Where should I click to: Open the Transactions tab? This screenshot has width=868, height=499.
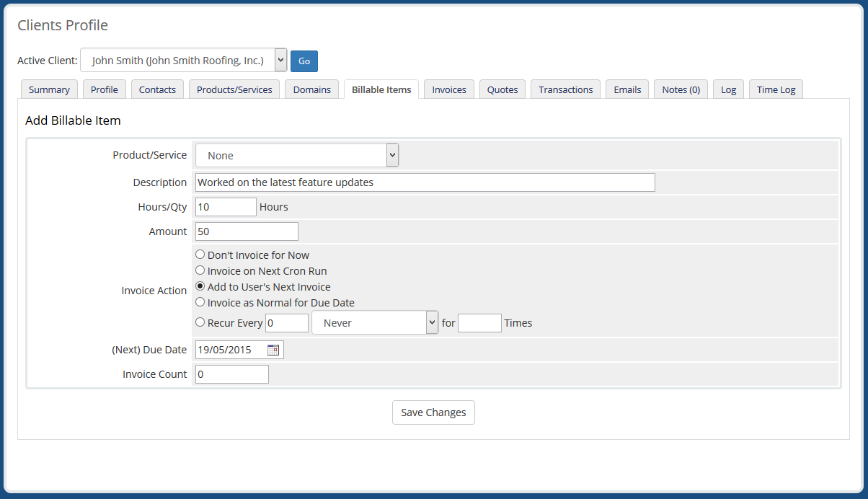pos(565,89)
